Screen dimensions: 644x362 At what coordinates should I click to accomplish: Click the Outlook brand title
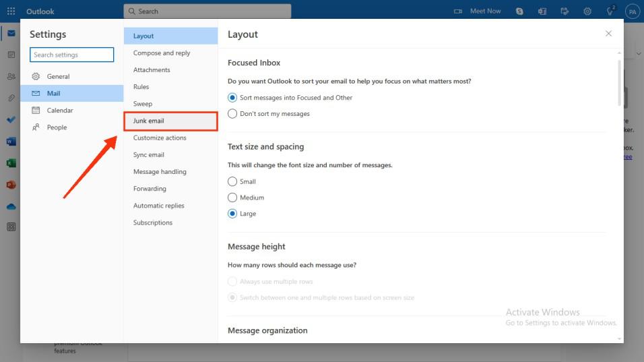[40, 11]
